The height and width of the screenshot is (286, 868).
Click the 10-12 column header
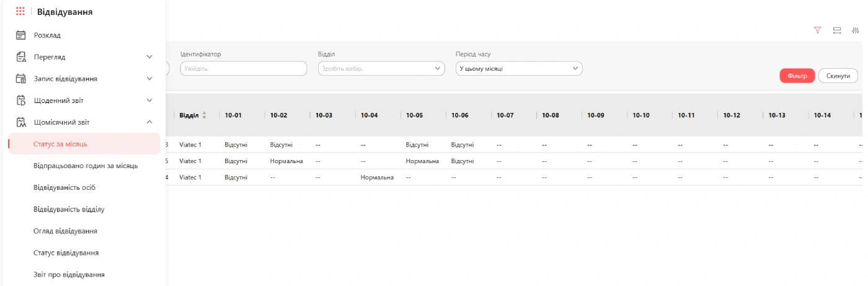point(732,115)
